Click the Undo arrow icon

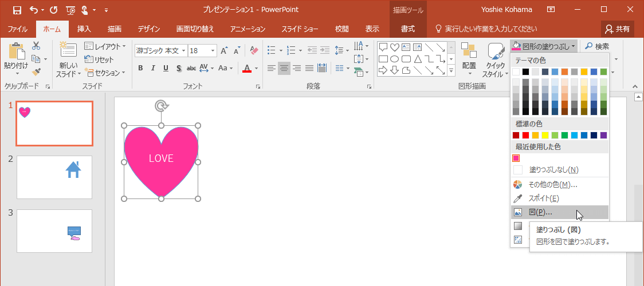pos(34,9)
